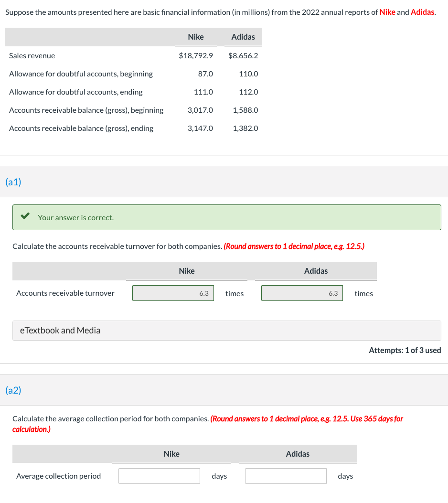This screenshot has height=503, width=448.
Task: Select Nike ending receivable 3,147.0
Action: (200, 128)
